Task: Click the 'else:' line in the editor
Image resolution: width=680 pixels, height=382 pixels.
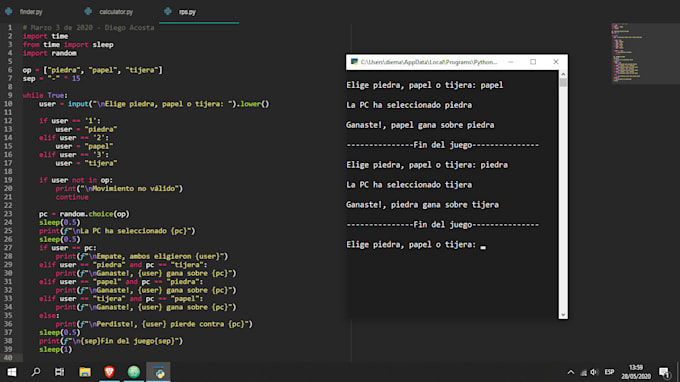Action: 49,316
